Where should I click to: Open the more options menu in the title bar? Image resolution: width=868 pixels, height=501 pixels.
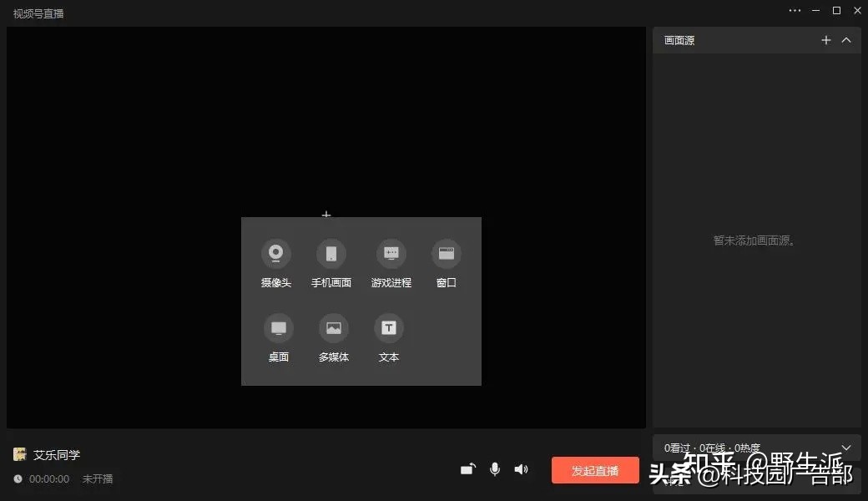[794, 11]
